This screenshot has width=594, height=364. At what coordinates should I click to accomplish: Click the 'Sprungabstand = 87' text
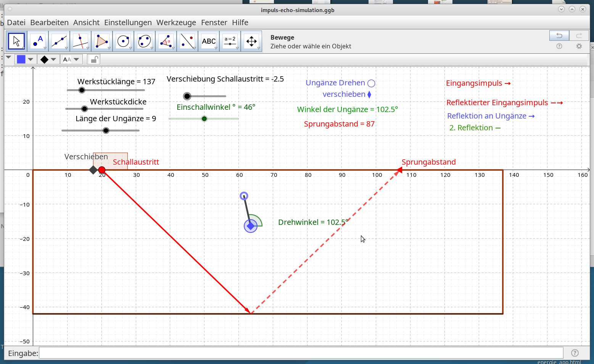(x=339, y=124)
